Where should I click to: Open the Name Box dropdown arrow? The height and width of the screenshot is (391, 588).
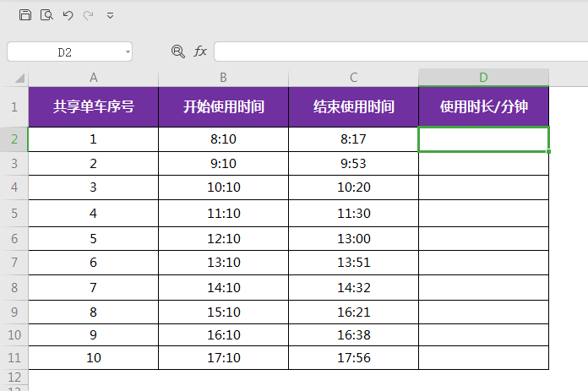click(x=128, y=52)
